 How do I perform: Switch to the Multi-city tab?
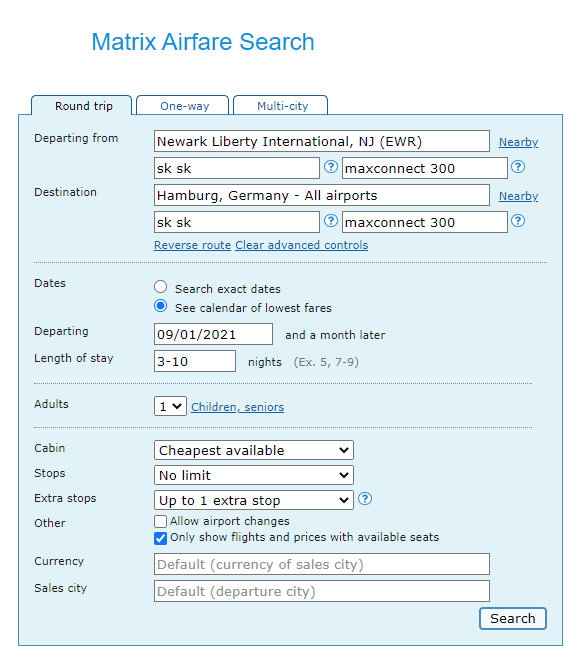(281, 105)
